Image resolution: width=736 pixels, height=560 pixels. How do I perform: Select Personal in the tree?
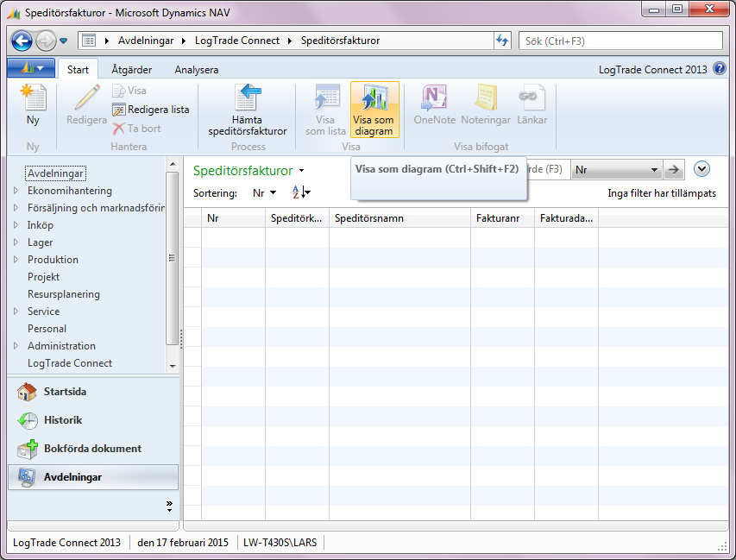tap(47, 329)
